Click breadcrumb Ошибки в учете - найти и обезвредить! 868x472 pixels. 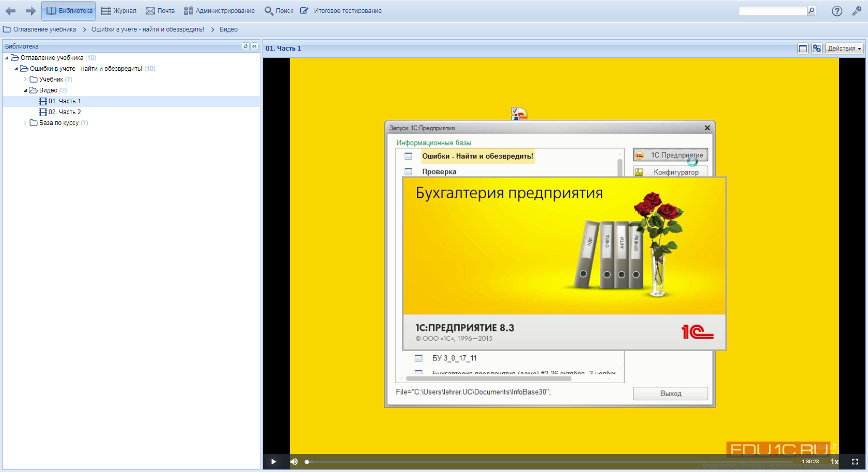point(148,29)
